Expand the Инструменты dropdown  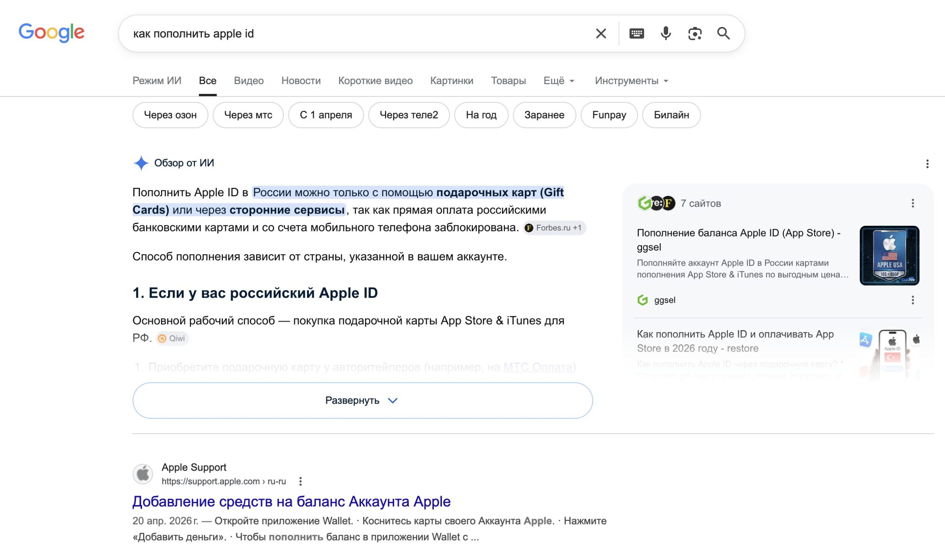tap(631, 81)
